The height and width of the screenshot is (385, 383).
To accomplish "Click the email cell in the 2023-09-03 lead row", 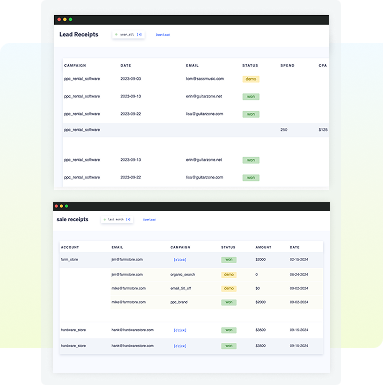I will [205, 79].
